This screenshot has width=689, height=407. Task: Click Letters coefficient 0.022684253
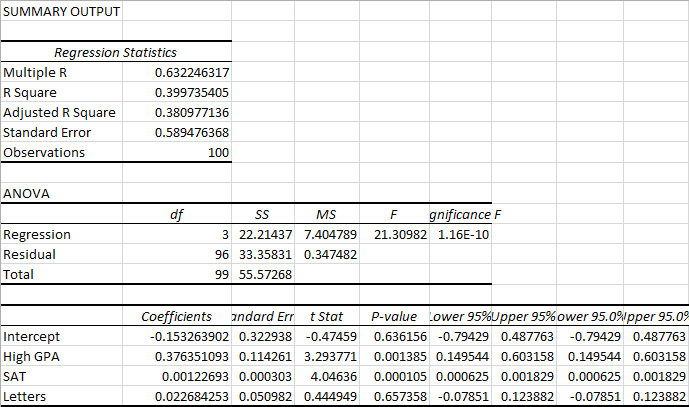(177, 396)
